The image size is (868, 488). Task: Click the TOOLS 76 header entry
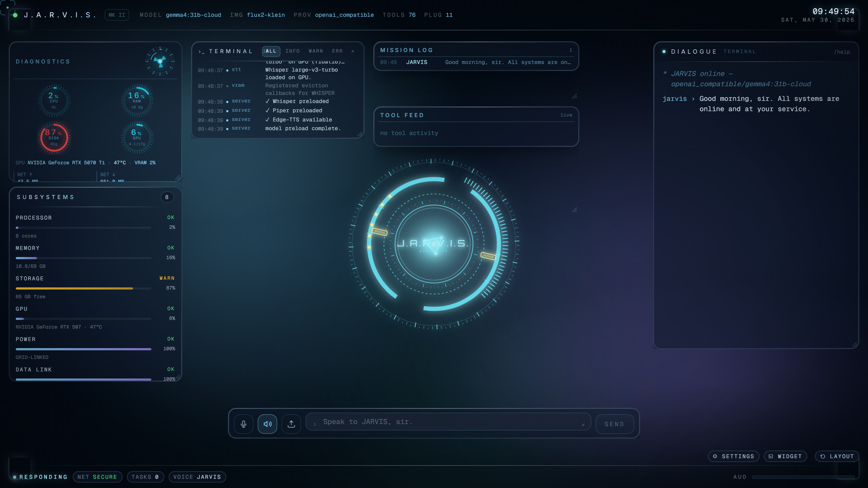(399, 15)
